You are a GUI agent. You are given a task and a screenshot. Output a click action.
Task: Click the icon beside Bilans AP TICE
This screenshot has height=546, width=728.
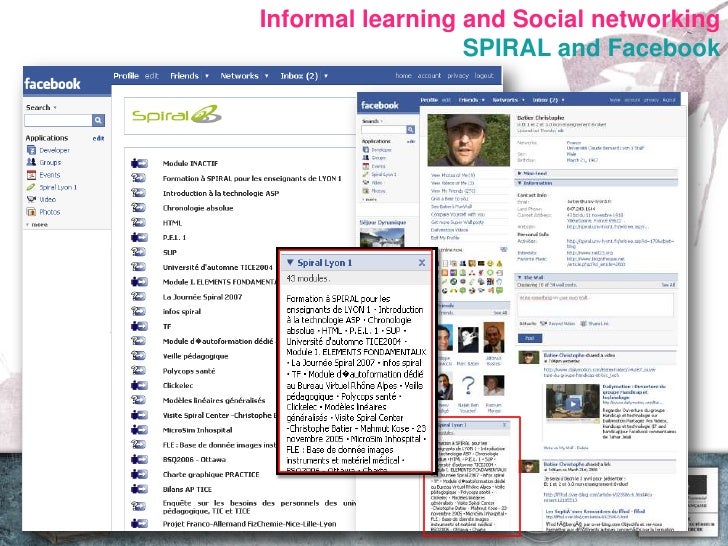click(x=139, y=489)
